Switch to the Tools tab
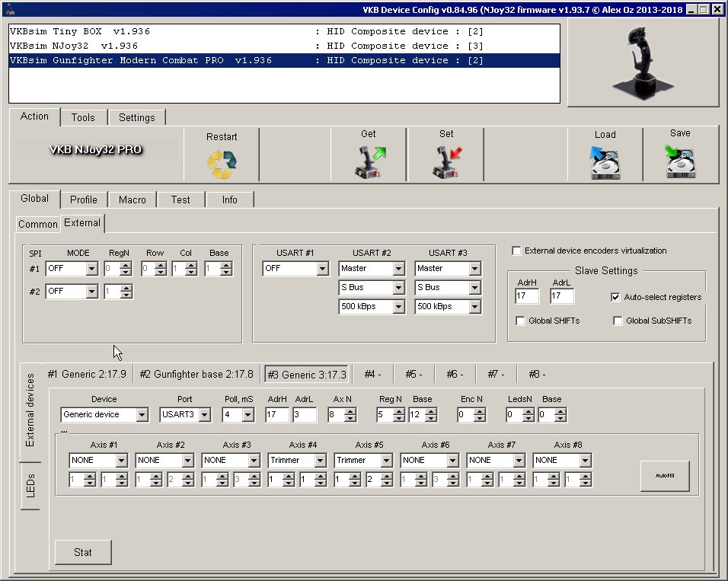Screen dimensions: 728x581 pyautogui.click(x=83, y=117)
